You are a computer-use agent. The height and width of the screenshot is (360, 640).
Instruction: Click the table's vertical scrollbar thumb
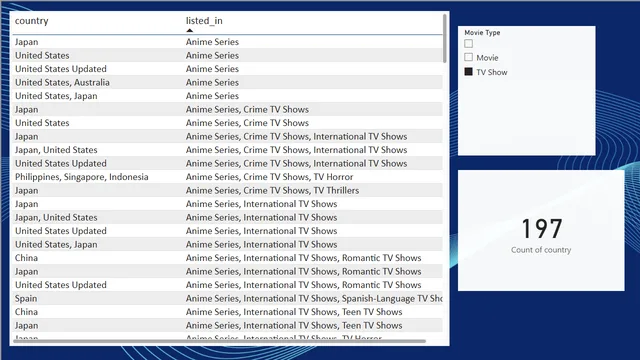coord(444,38)
